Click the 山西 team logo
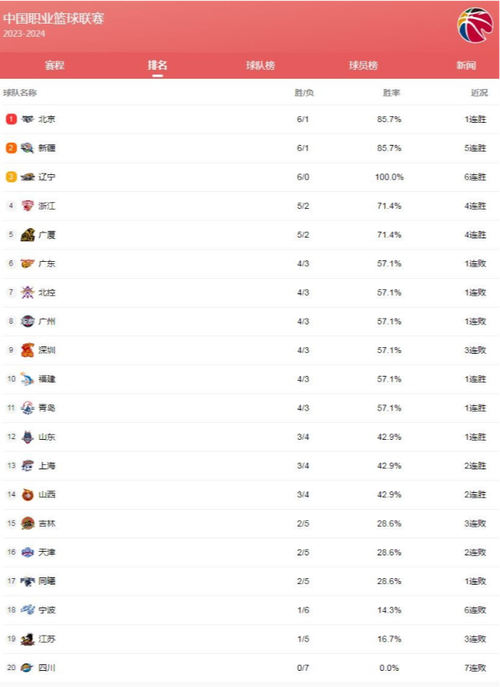500x687 pixels. point(28,494)
